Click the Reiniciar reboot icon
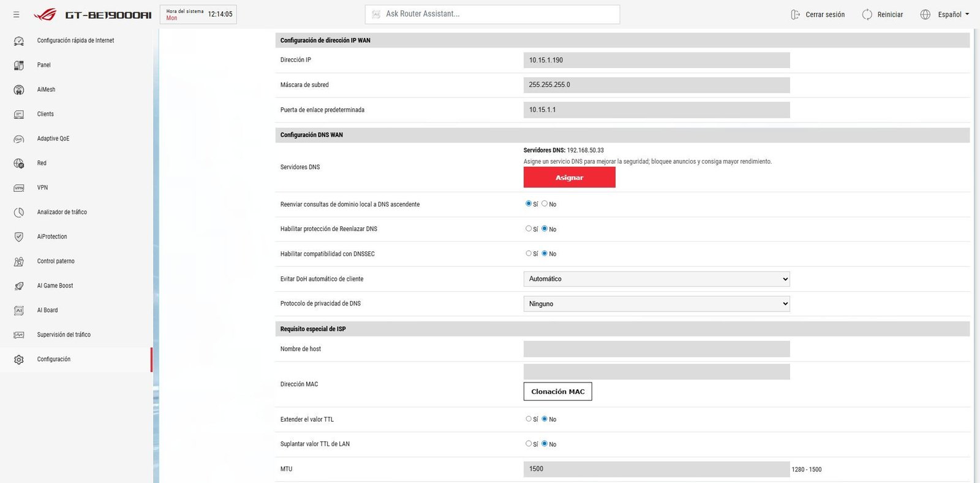980x483 pixels. (867, 14)
